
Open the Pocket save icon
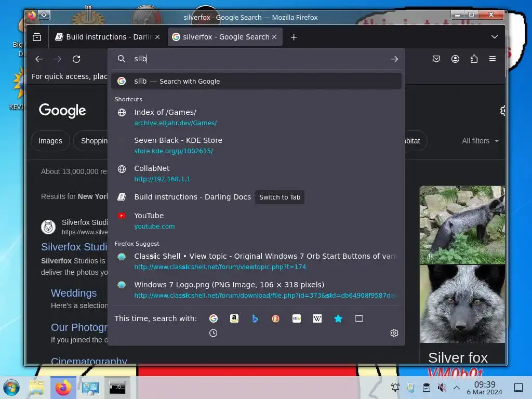pos(436,59)
